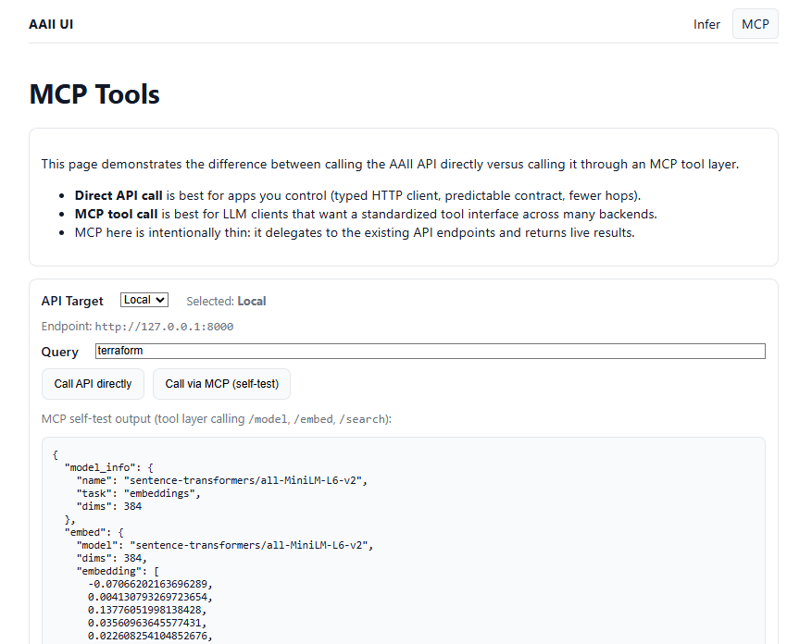This screenshot has height=644, width=812.
Task: Open the Infer page tab
Action: (x=706, y=24)
